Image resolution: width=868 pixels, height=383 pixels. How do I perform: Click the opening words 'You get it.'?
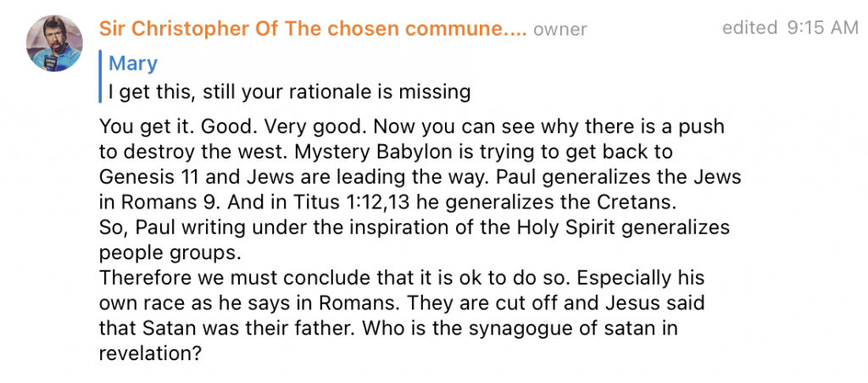click(146, 127)
